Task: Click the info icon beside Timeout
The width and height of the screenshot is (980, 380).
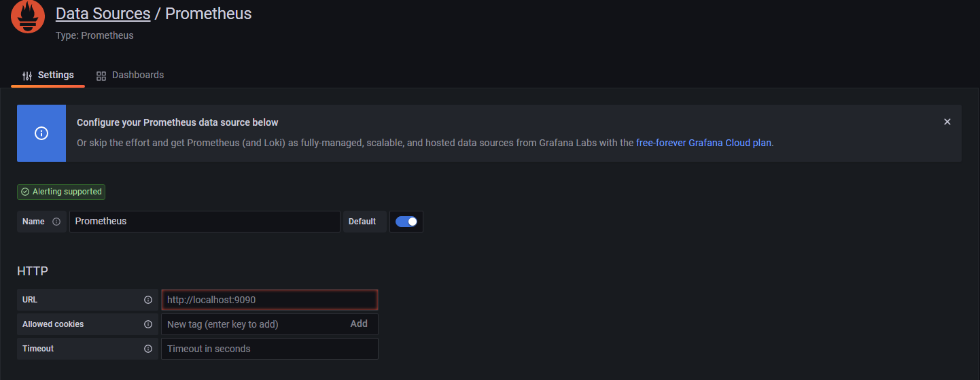Action: (148, 349)
